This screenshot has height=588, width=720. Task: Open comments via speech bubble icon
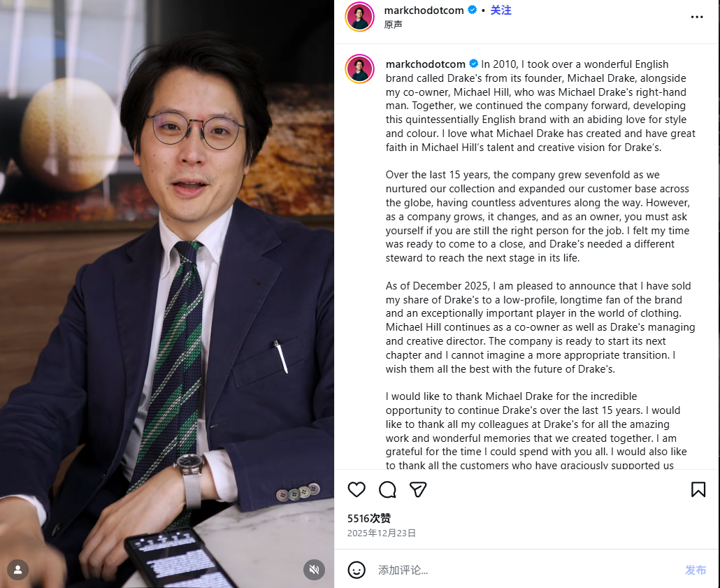(387, 489)
